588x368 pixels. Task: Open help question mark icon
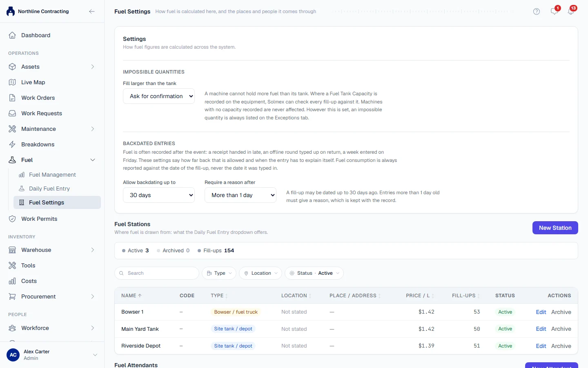tap(537, 11)
